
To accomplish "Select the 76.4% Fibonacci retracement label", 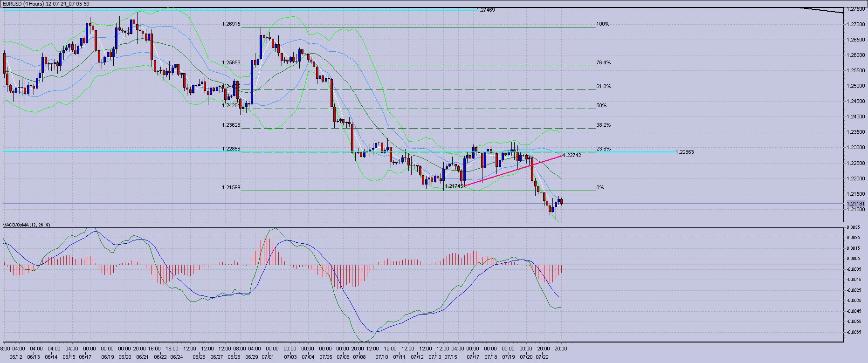I will [x=603, y=63].
